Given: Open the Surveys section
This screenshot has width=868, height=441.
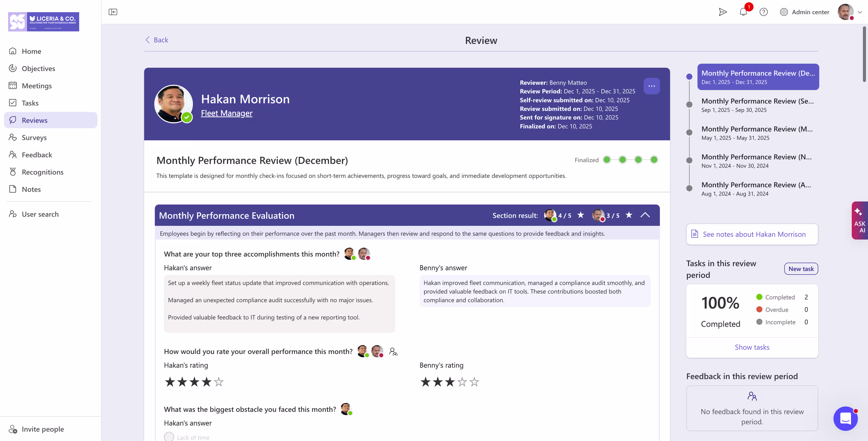Looking at the screenshot, I should pos(34,138).
